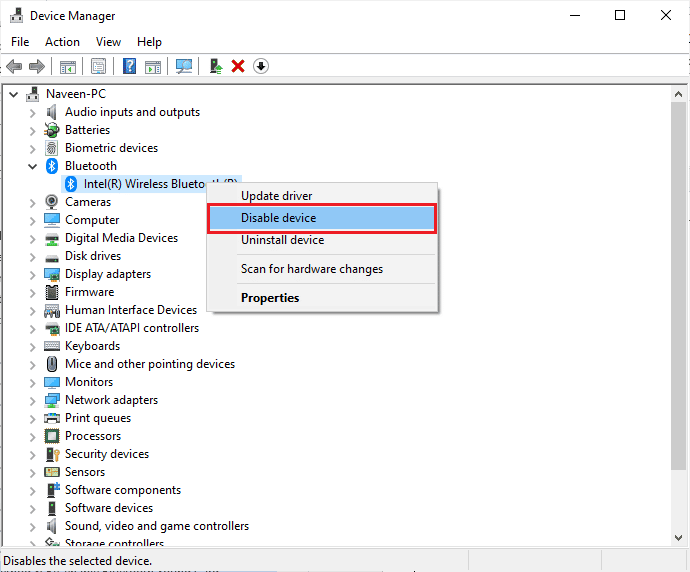Expand the Audio inputs and outputs chevron
The width and height of the screenshot is (690, 572).
click(x=33, y=112)
